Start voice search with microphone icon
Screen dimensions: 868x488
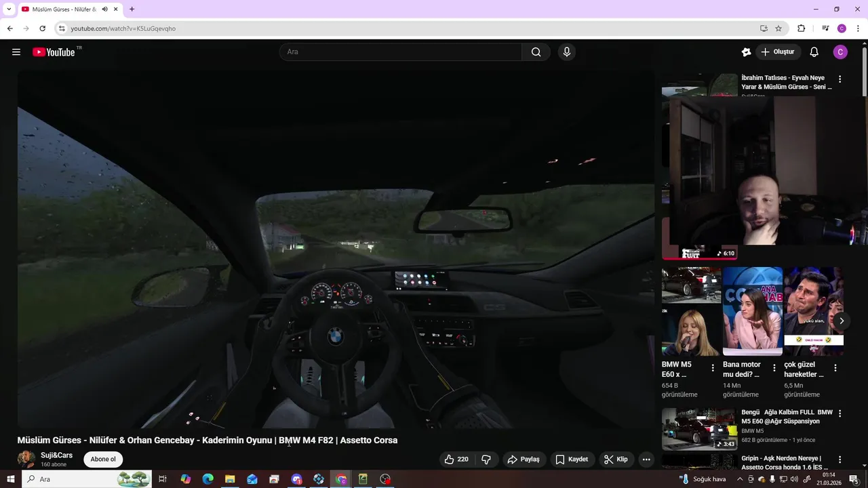pyautogui.click(x=567, y=52)
